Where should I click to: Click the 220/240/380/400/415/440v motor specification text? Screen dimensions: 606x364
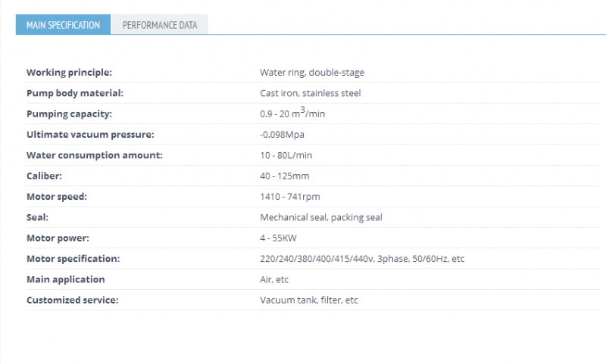(x=317, y=259)
